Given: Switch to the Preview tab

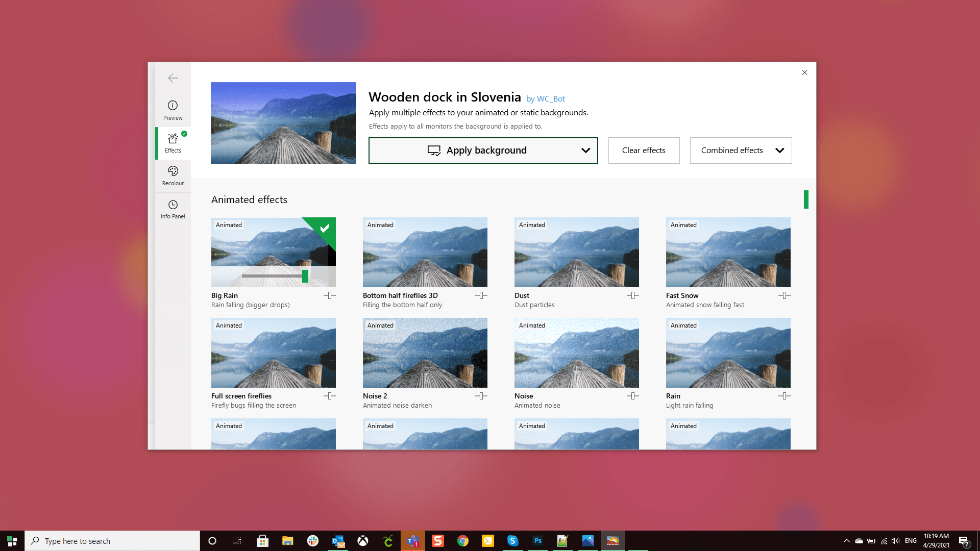Looking at the screenshot, I should [x=173, y=110].
